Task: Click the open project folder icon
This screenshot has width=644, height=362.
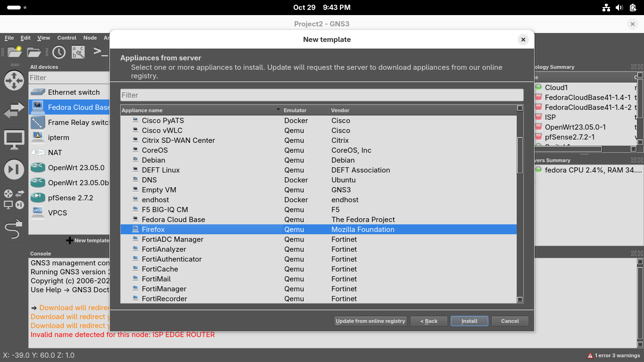Action: pos(34,52)
